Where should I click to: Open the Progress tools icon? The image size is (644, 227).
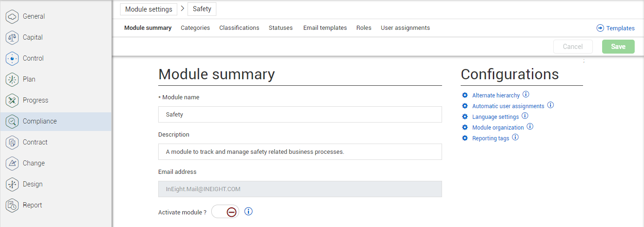click(12, 101)
